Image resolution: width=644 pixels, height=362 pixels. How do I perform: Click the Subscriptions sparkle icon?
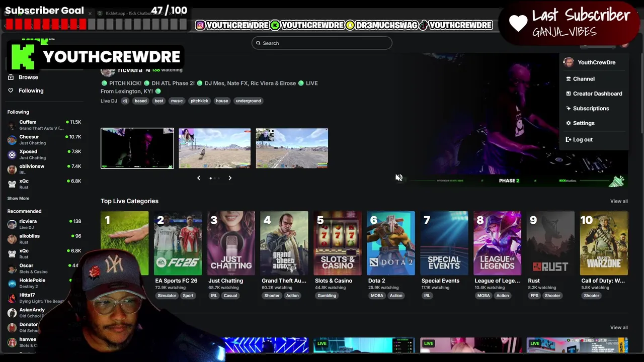point(569,108)
